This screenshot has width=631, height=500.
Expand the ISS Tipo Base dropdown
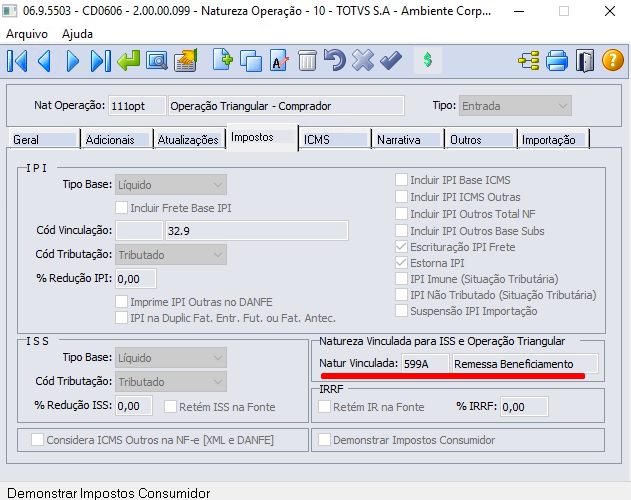point(171,357)
